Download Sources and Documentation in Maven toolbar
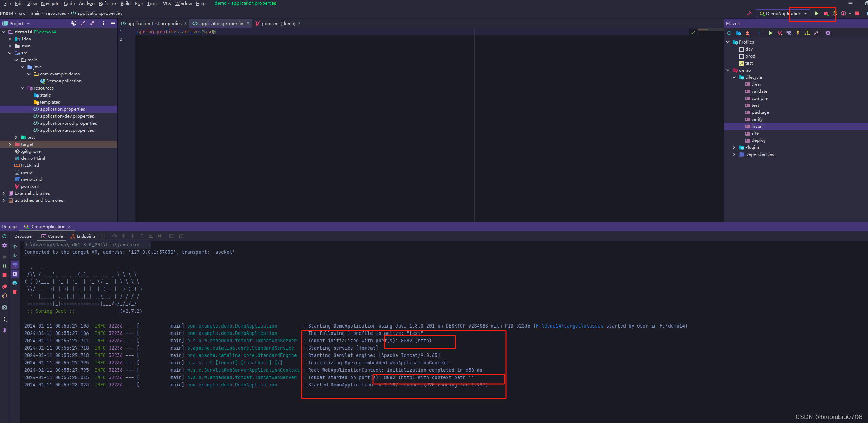Viewport: 868px width, 423px height. tap(748, 33)
